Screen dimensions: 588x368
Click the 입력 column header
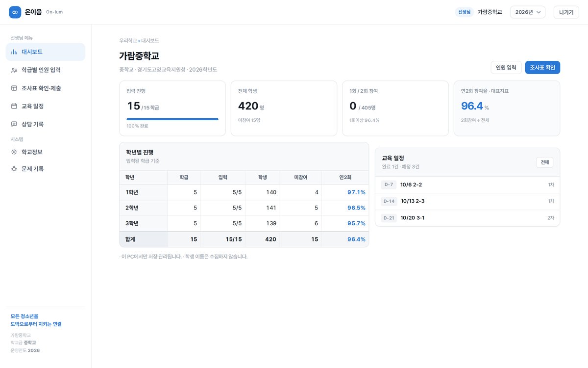[x=223, y=177]
